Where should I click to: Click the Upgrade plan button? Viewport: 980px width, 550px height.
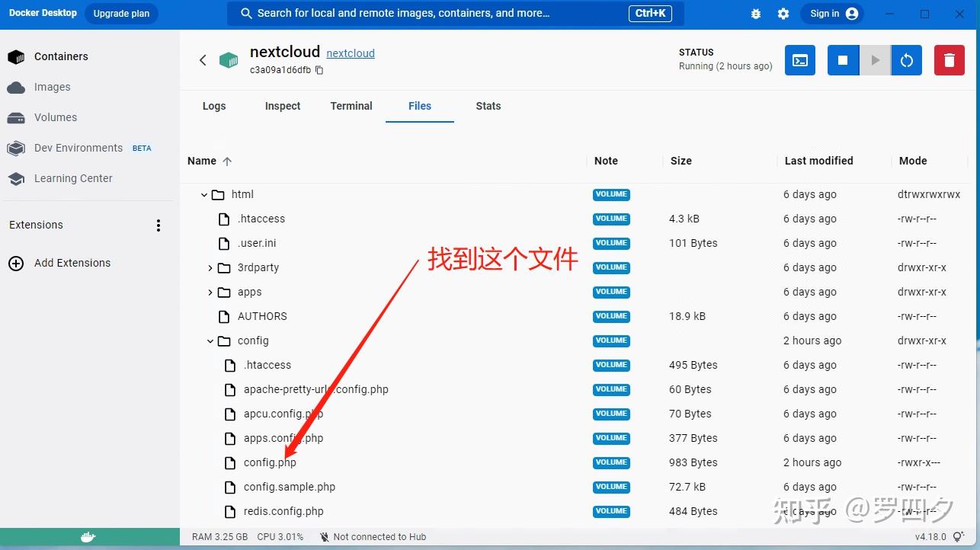[121, 13]
